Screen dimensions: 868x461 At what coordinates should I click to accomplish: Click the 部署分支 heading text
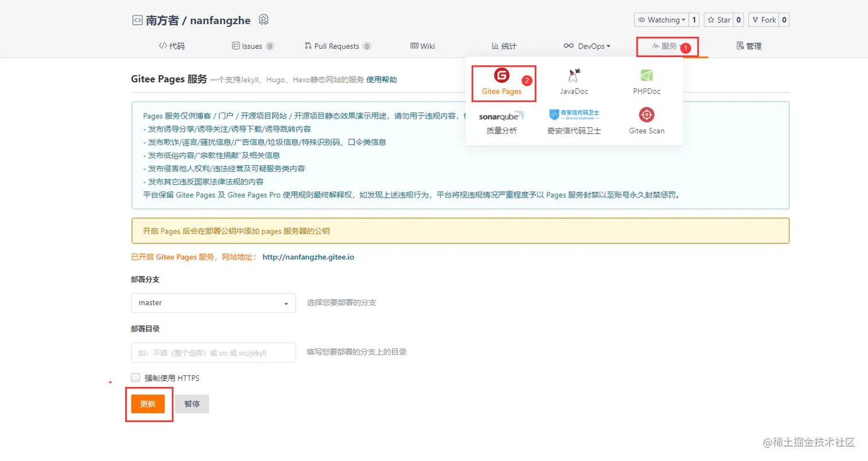point(145,279)
